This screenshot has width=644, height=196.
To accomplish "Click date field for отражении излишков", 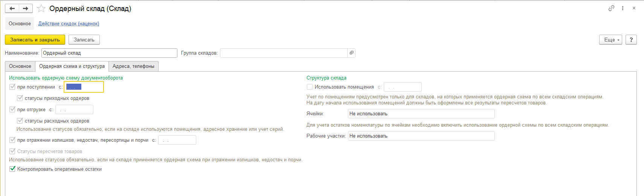I will click(177, 140).
